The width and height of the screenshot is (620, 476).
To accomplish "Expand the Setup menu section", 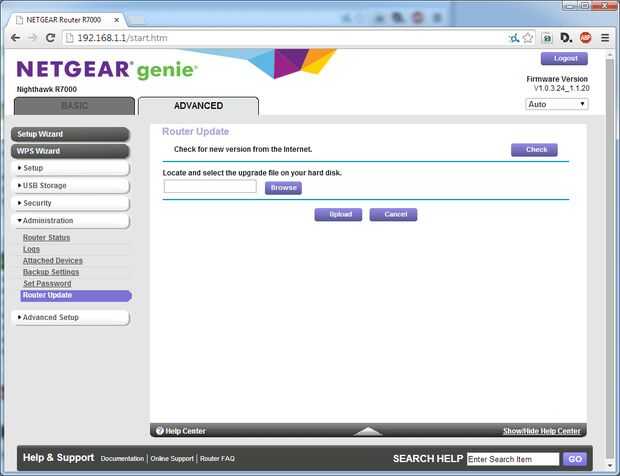I will point(72,168).
